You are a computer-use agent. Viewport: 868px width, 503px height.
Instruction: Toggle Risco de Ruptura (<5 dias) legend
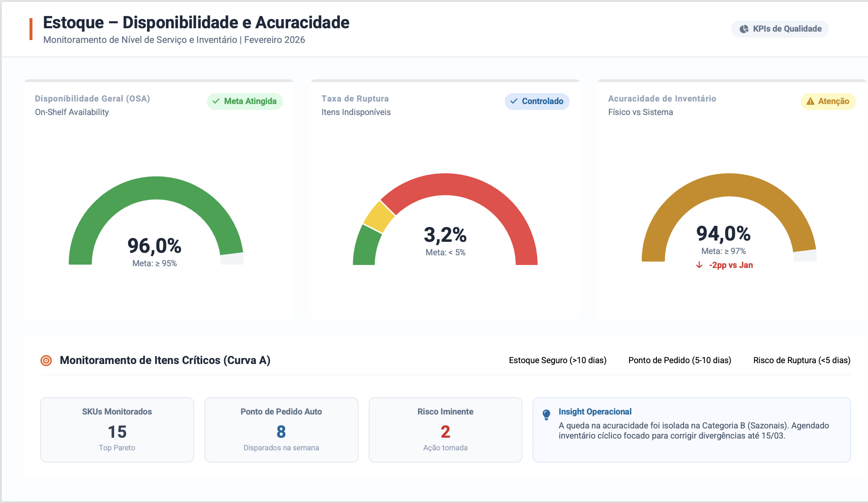tap(802, 360)
